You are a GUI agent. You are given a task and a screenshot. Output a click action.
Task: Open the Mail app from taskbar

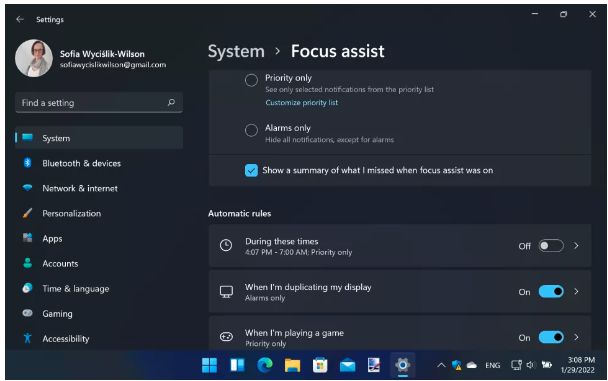pyautogui.click(x=347, y=365)
